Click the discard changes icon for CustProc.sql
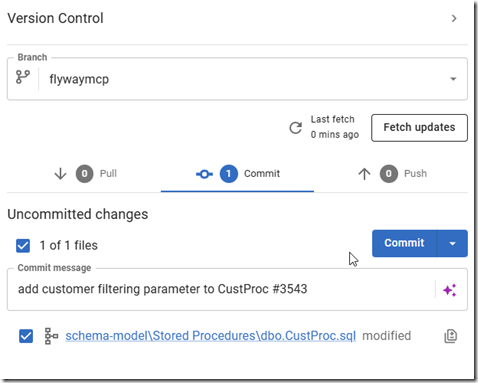Viewport: 478px width, 383px height. point(451,336)
